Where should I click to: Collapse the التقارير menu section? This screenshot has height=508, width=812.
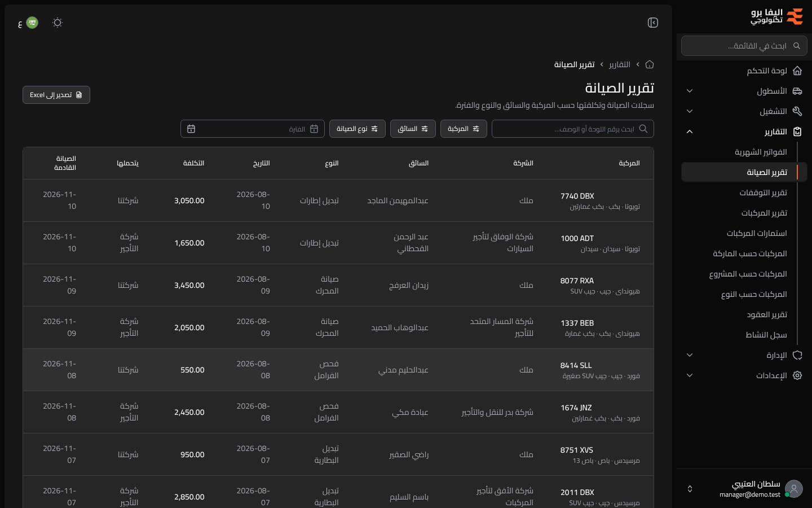744,132
